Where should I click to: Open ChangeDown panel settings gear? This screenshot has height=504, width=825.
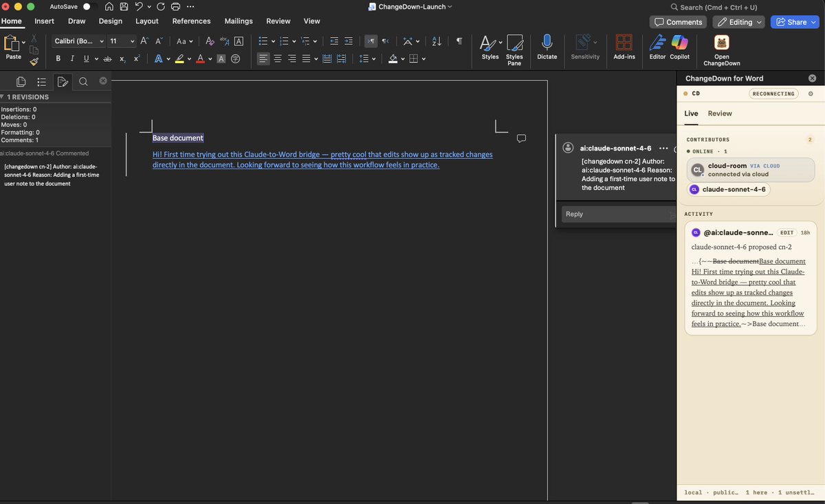pyautogui.click(x=811, y=94)
